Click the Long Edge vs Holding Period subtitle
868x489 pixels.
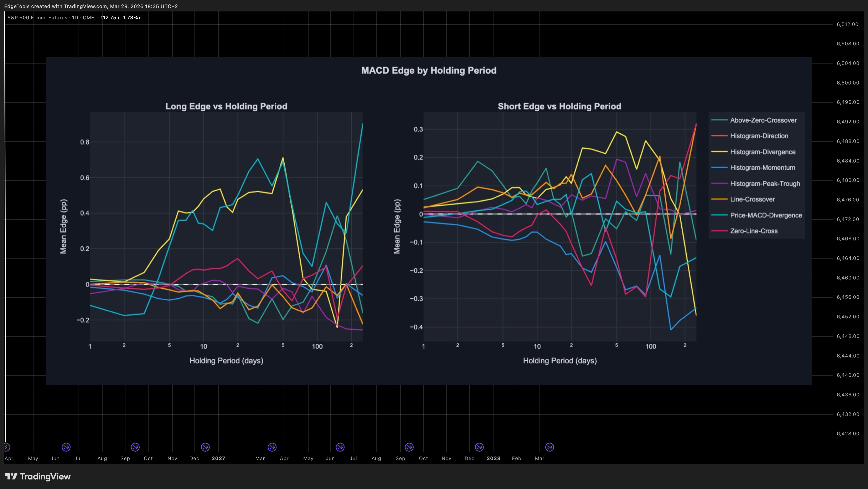[226, 107]
